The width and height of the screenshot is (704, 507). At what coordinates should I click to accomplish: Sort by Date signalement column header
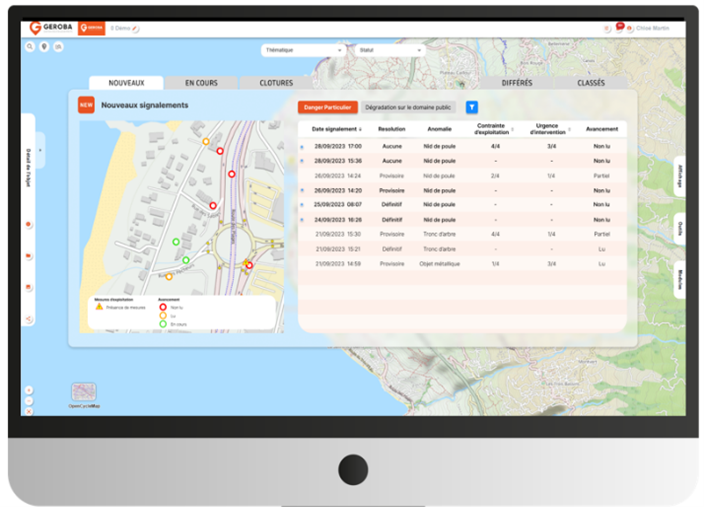[x=335, y=129]
